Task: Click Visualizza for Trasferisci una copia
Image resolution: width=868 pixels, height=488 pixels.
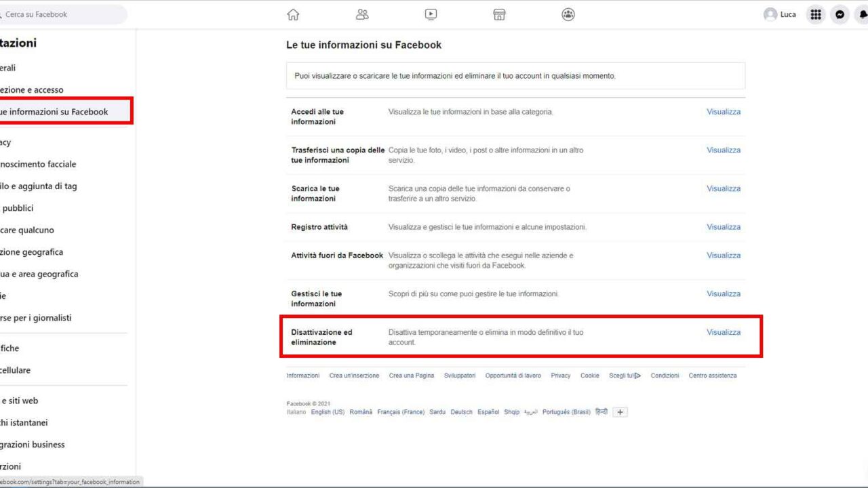Action: 724,150
